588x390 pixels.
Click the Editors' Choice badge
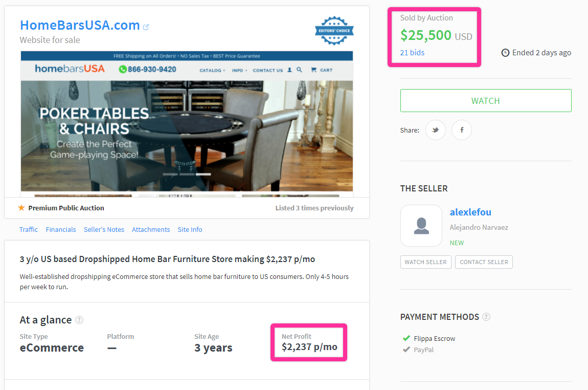click(x=334, y=31)
